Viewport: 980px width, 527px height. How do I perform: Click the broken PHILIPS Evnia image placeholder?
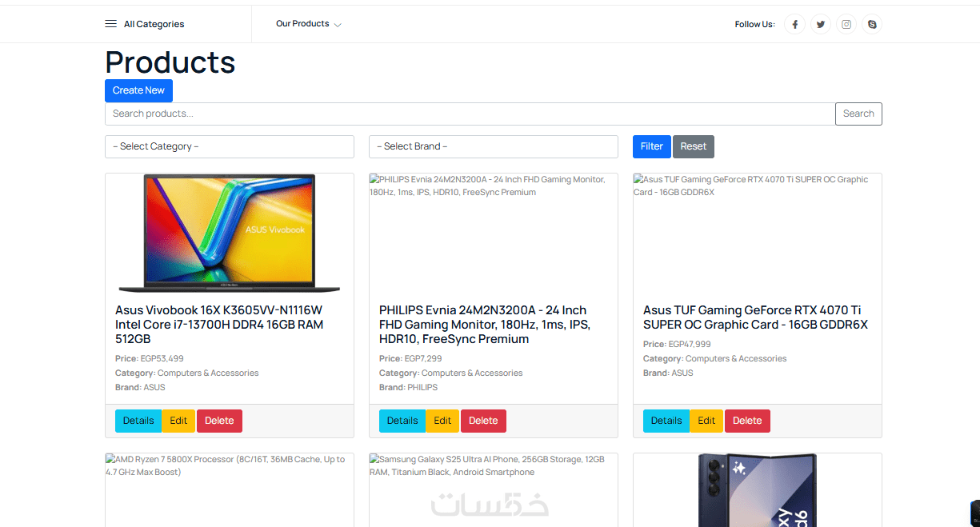coord(494,234)
